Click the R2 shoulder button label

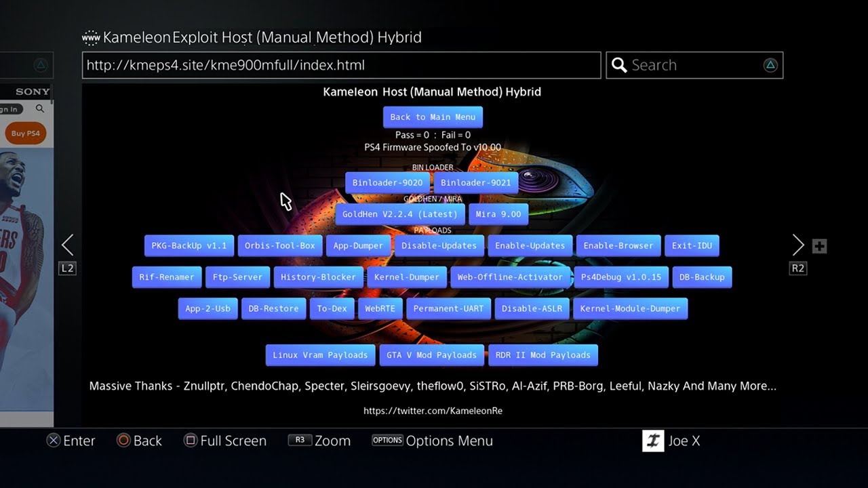click(x=798, y=268)
